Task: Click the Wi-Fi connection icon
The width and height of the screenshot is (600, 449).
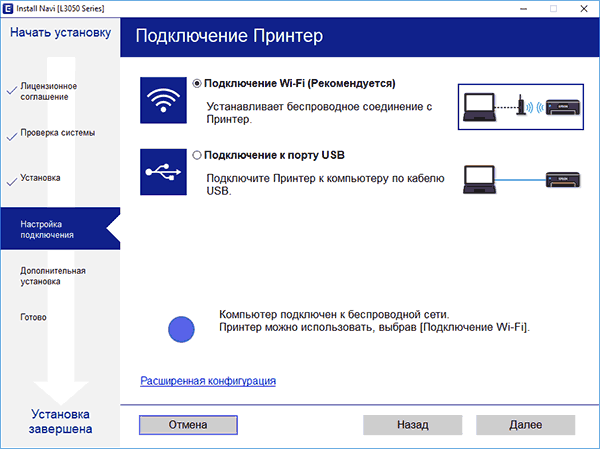Action: click(163, 100)
